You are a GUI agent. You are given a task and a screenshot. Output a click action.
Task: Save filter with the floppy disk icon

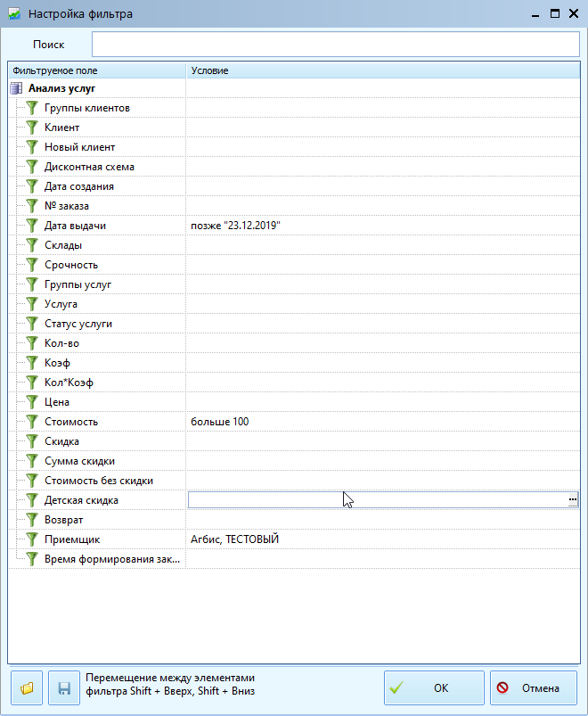tap(64, 687)
